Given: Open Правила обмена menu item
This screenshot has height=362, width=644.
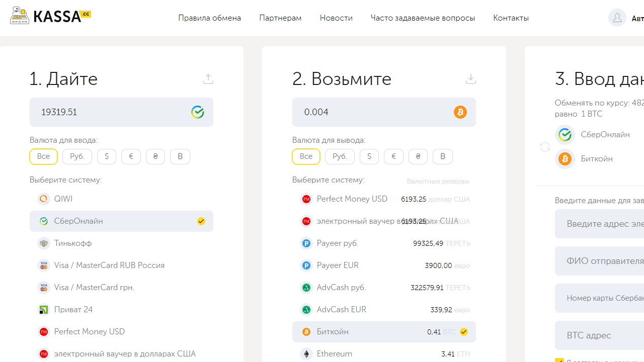Looking at the screenshot, I should (x=209, y=18).
